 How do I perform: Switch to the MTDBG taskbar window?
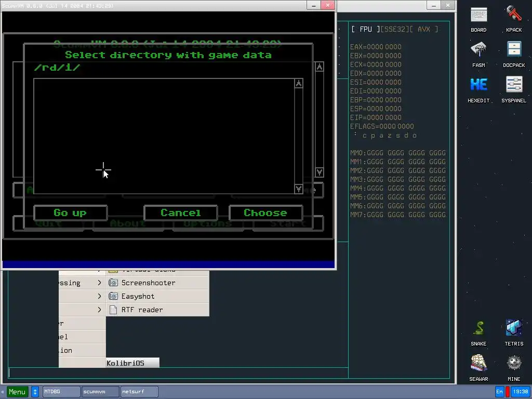point(61,392)
